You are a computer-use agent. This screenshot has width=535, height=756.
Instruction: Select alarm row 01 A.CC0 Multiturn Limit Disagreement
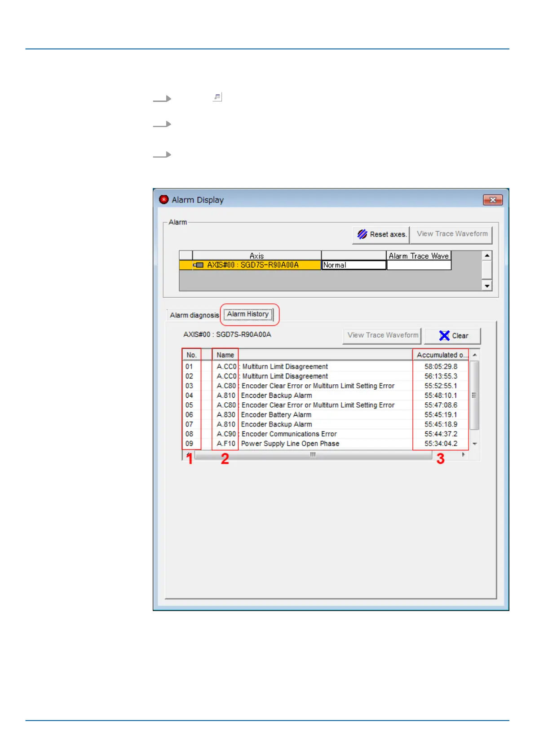326,367
